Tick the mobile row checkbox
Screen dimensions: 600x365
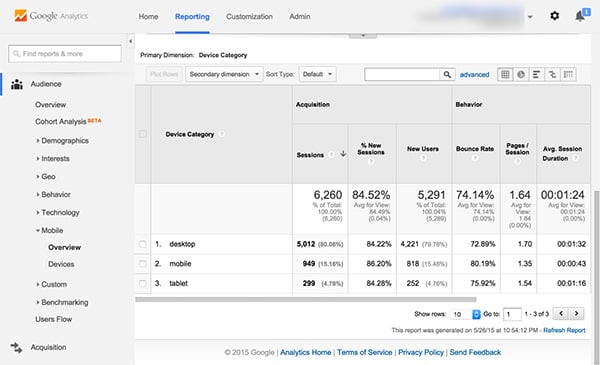[x=142, y=264]
